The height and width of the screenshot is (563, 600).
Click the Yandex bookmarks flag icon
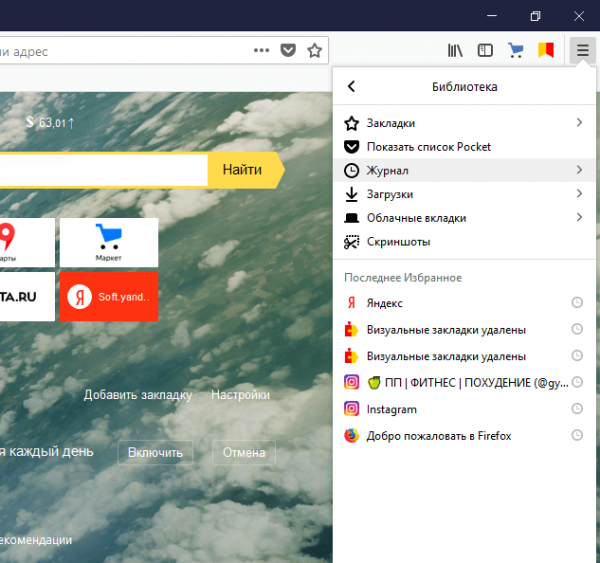coord(546,50)
